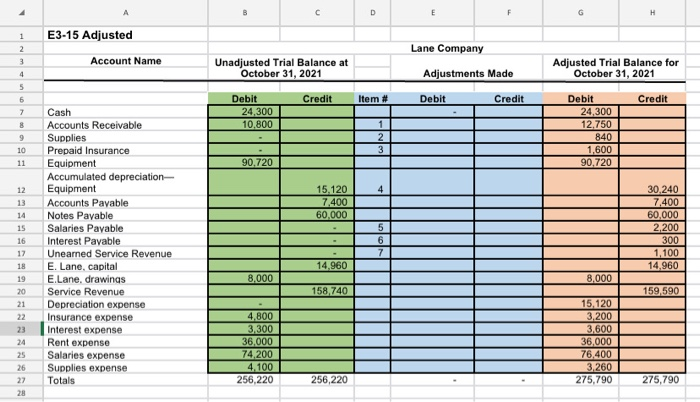The height and width of the screenshot is (402, 700).
Task: Select the 'Supplies' account cell
Action: point(125,138)
